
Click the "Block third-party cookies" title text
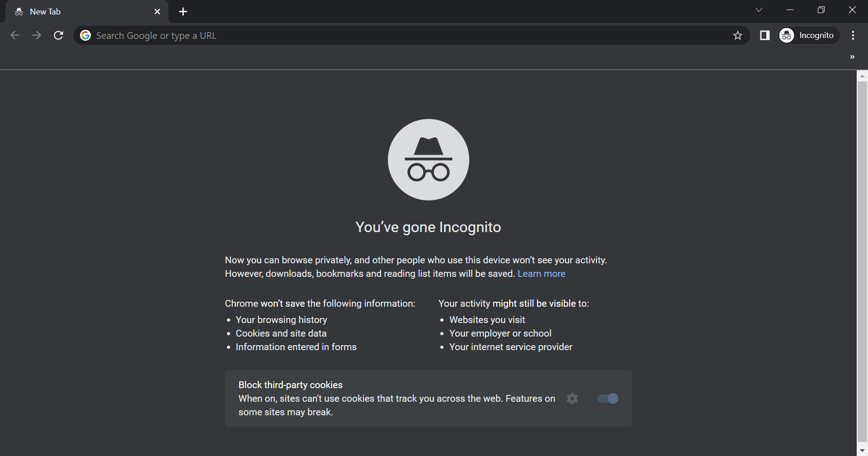coord(290,385)
